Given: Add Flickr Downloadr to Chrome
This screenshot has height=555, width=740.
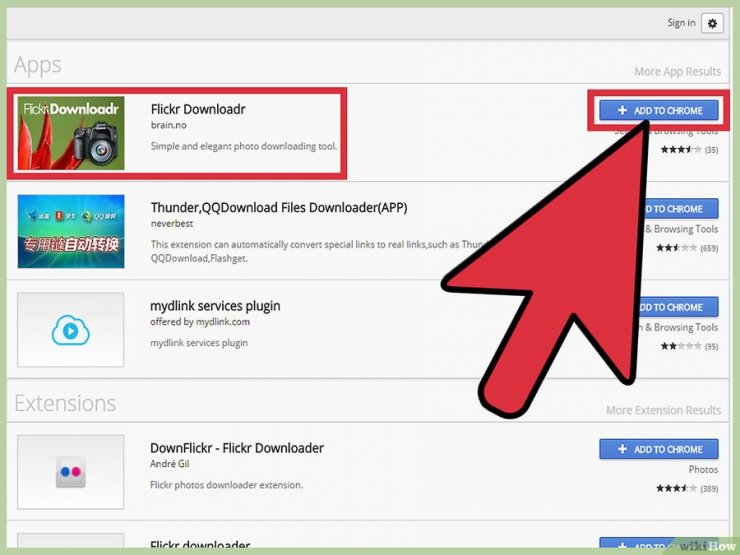Looking at the screenshot, I should pyautogui.click(x=659, y=110).
